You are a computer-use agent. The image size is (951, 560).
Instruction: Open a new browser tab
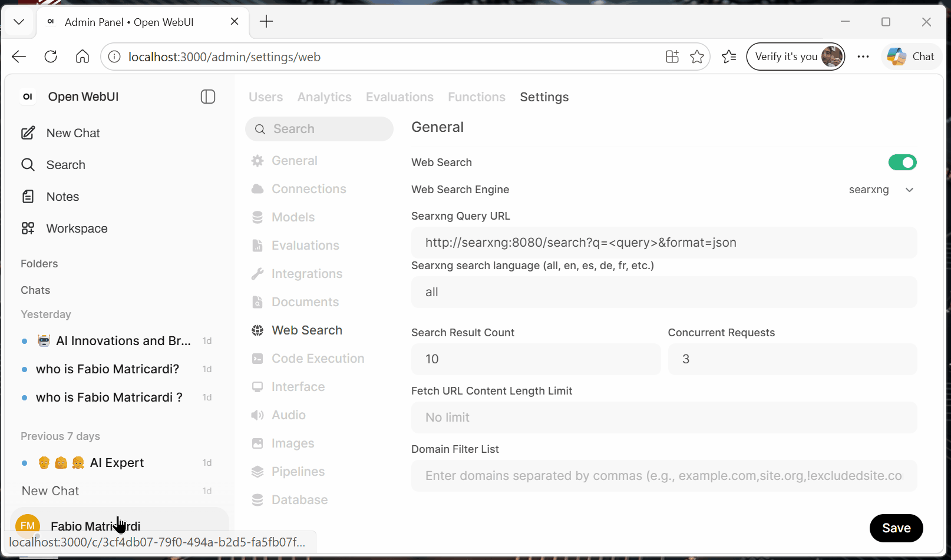point(266,22)
